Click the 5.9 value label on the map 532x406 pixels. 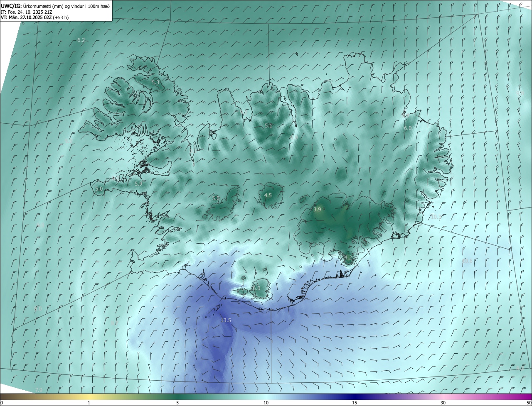coord(138,183)
